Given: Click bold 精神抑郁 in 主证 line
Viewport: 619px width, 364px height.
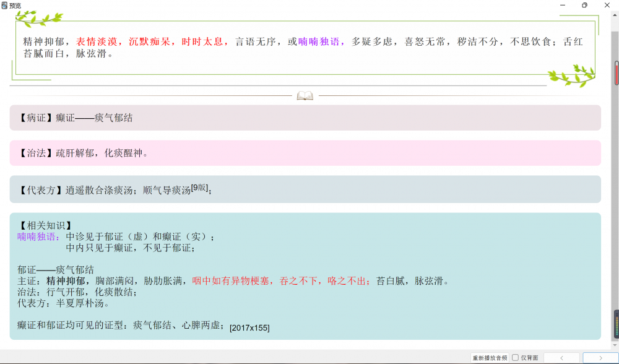Looking at the screenshot, I should coord(66,281).
